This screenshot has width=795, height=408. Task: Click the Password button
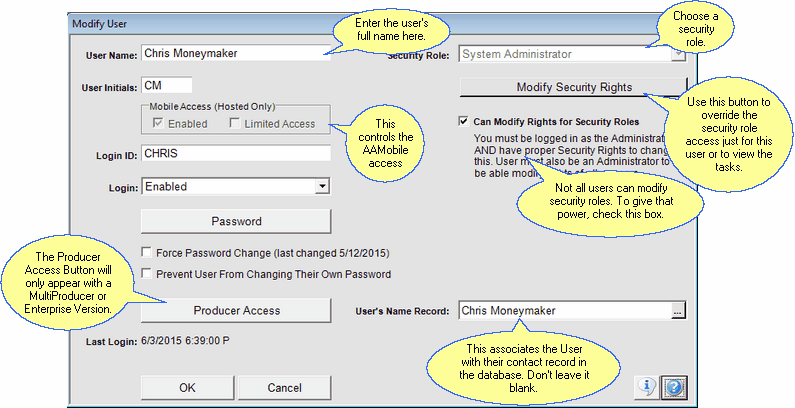point(235,221)
